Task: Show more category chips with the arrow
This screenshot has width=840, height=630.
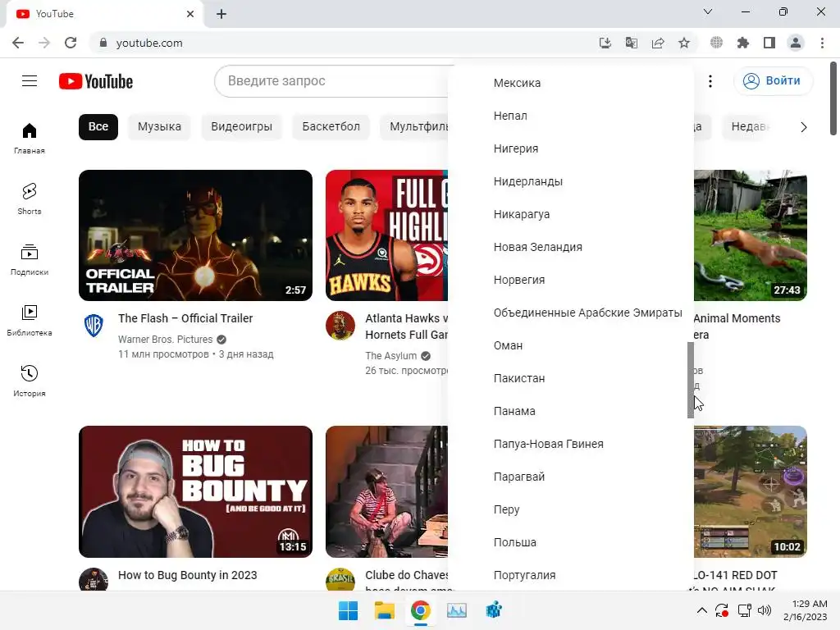Action: click(x=804, y=127)
